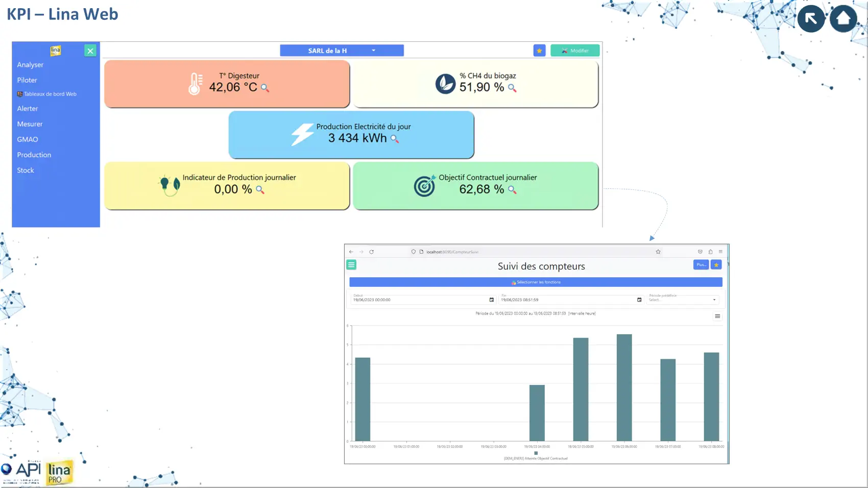Click the yellow star favorite button beside Modifier
This screenshot has height=488, width=868.
539,51
